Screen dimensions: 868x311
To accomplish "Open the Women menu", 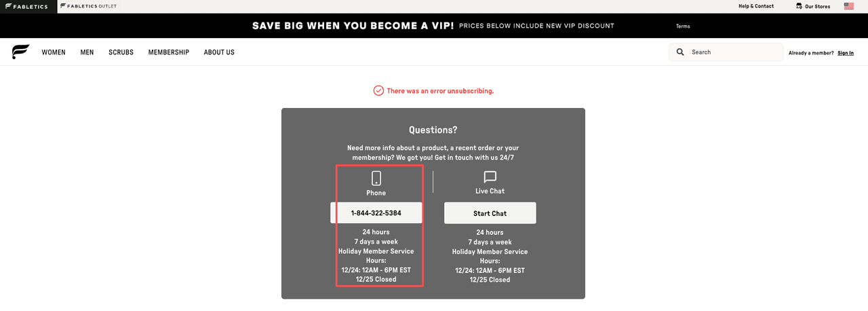I will 54,52.
